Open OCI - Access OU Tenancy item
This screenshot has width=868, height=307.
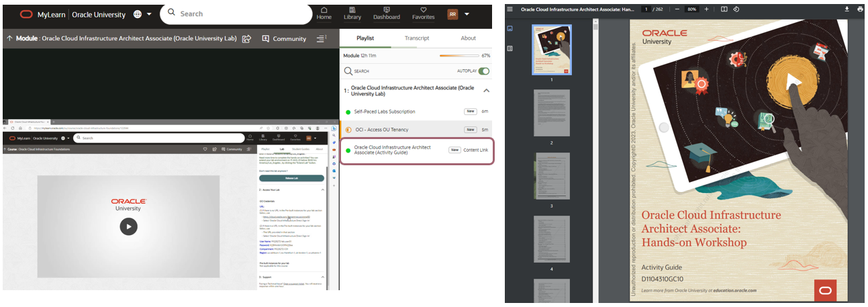pos(417,129)
